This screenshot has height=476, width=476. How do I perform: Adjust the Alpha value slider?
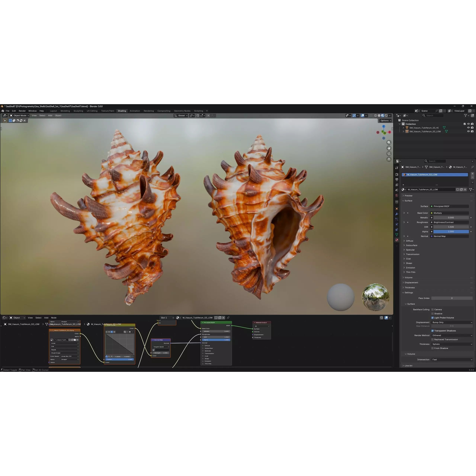pyautogui.click(x=451, y=232)
